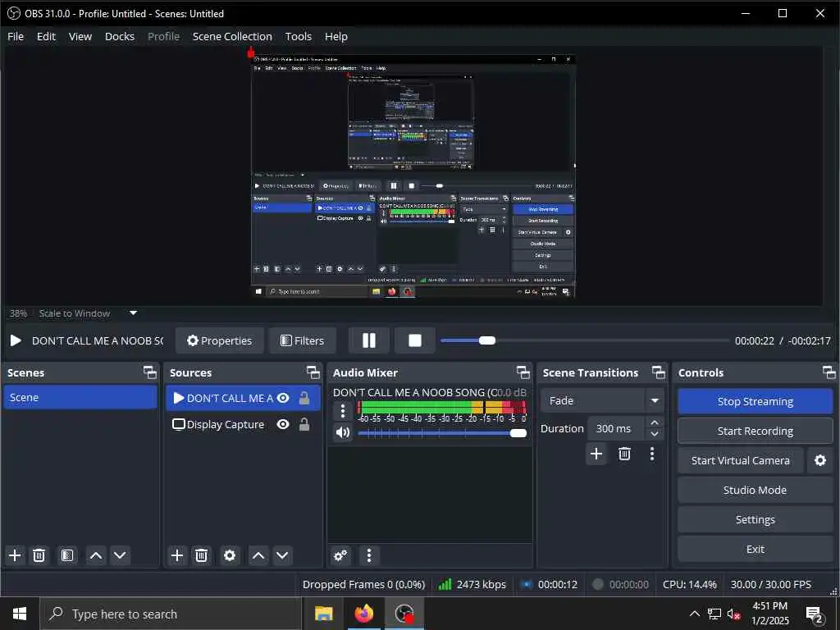840x630 pixels.
Task: Open the File menu
Action: pos(16,36)
